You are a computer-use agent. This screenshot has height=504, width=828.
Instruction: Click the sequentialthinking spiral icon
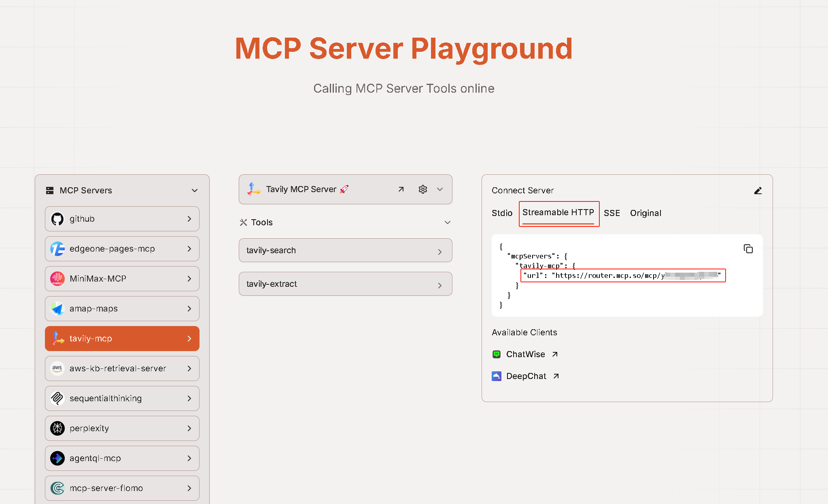pos(57,398)
